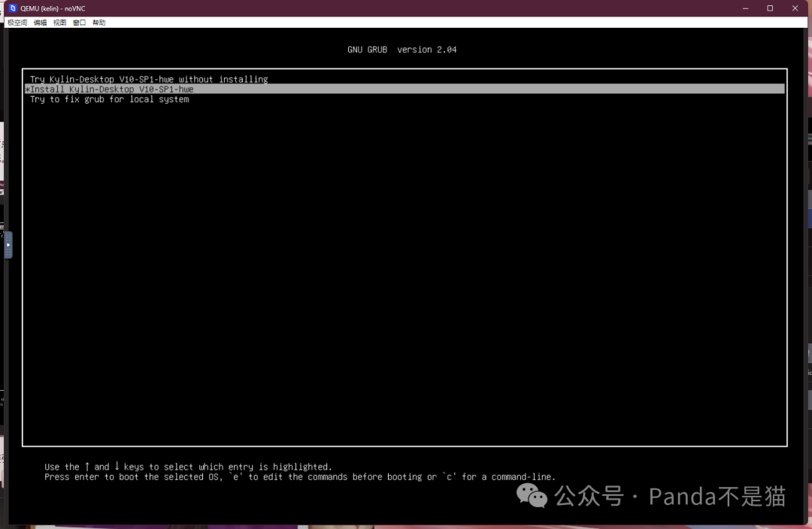This screenshot has width=812, height=529.
Task: Open the 视图 menu
Action: pyautogui.click(x=59, y=23)
